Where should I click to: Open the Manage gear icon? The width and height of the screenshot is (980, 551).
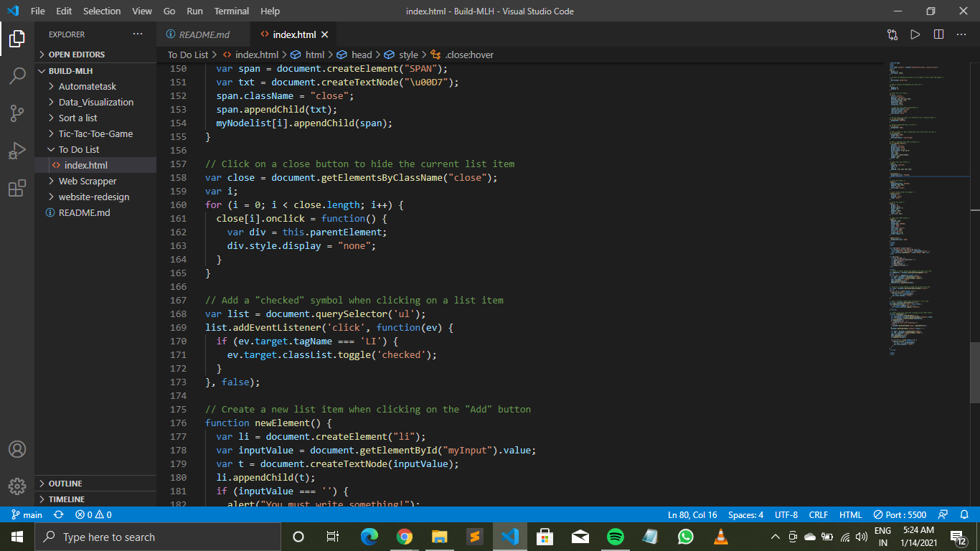click(17, 486)
